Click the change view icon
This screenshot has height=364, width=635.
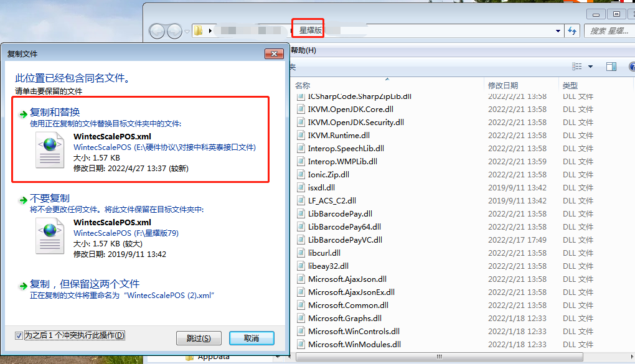tap(576, 67)
